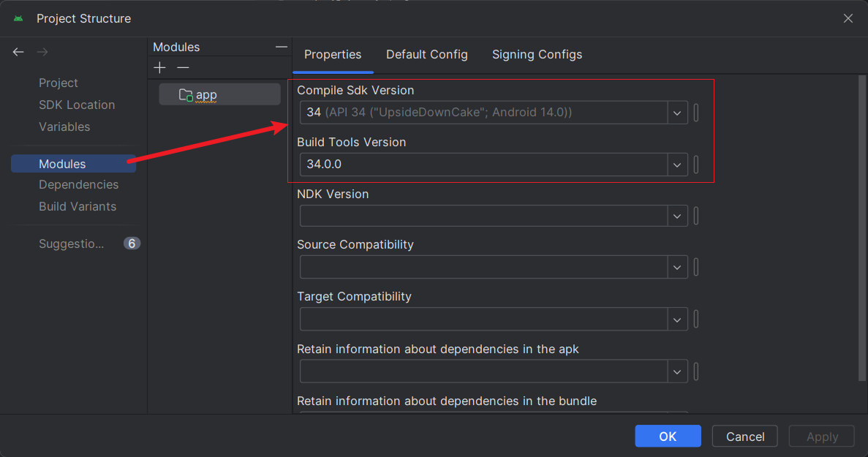This screenshot has height=457, width=868.
Task: Click the forward navigation arrow
Action: [x=42, y=52]
